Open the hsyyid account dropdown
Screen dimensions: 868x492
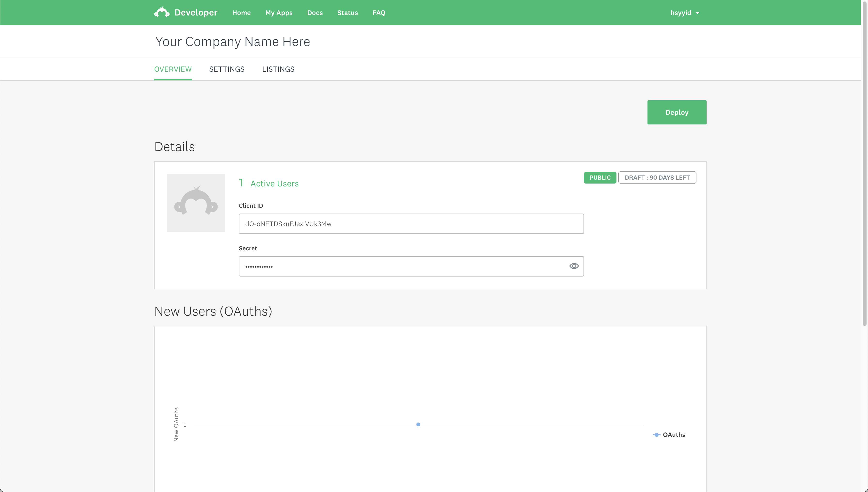click(681, 13)
